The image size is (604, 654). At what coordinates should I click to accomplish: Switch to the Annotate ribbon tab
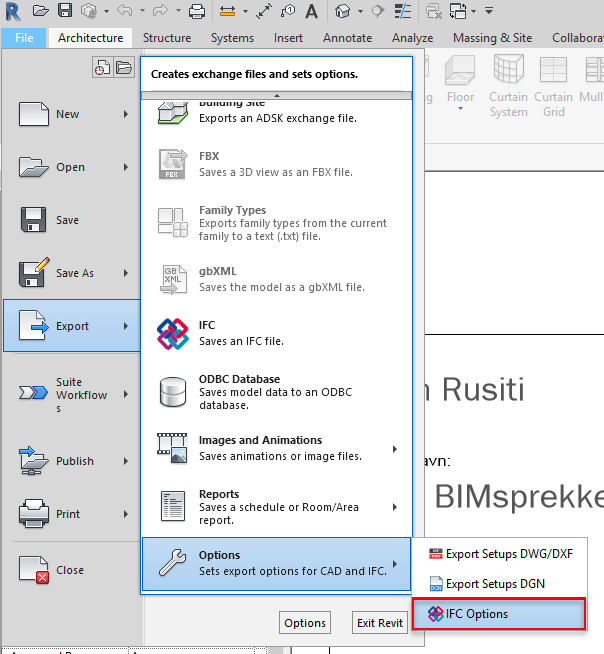(x=347, y=38)
